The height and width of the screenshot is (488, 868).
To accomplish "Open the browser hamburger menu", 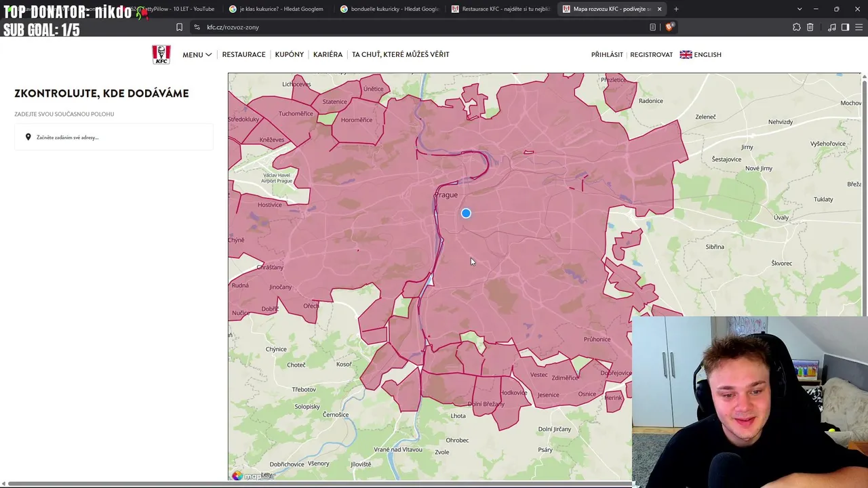I will point(859,27).
